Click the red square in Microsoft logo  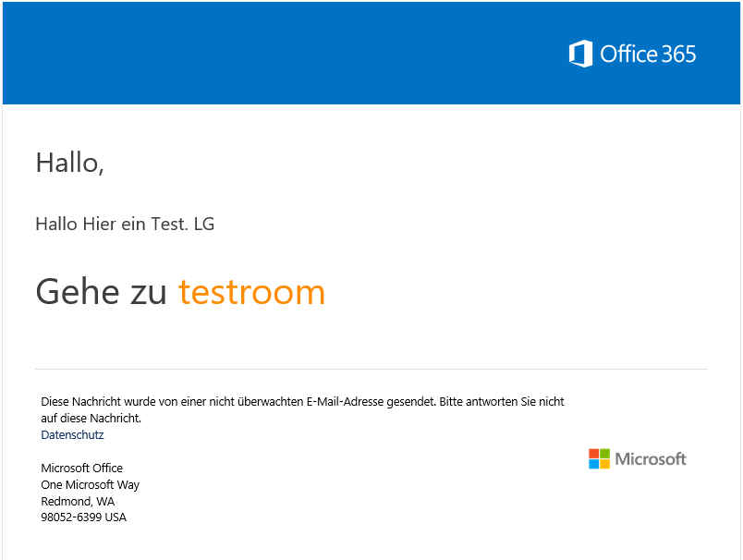(x=593, y=454)
